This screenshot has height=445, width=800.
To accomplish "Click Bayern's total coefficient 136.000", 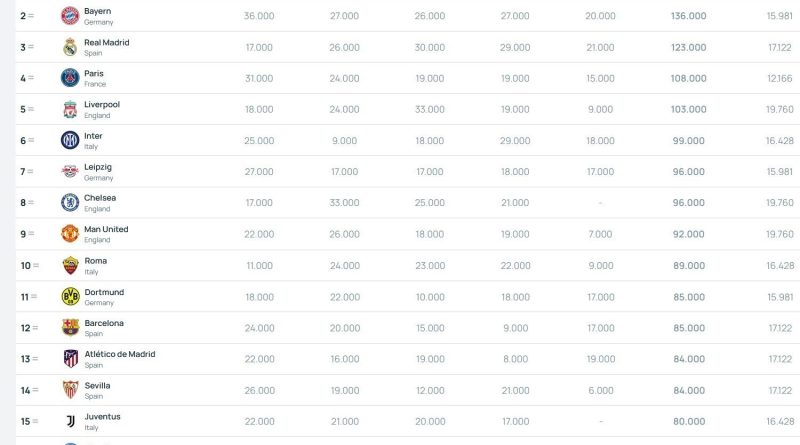I will click(x=689, y=16).
